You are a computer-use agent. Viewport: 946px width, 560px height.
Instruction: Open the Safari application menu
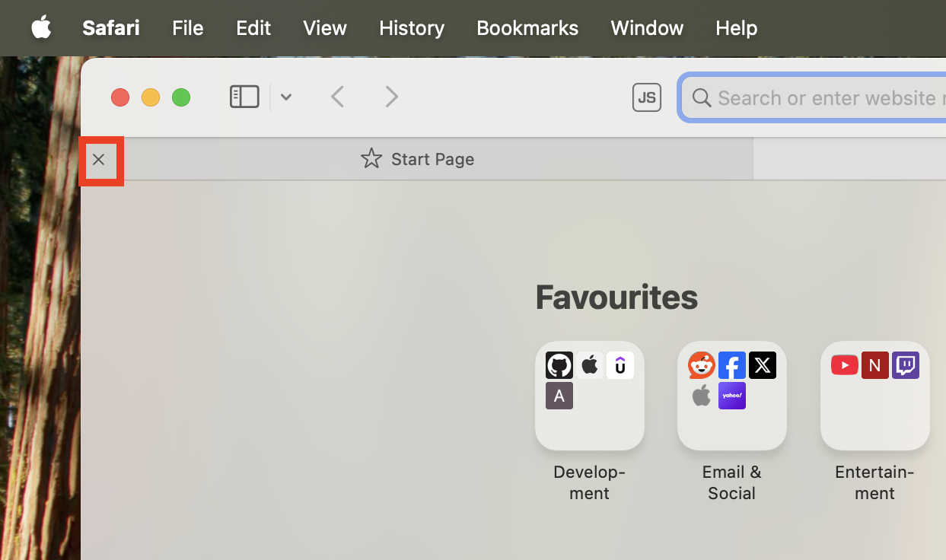[110, 28]
